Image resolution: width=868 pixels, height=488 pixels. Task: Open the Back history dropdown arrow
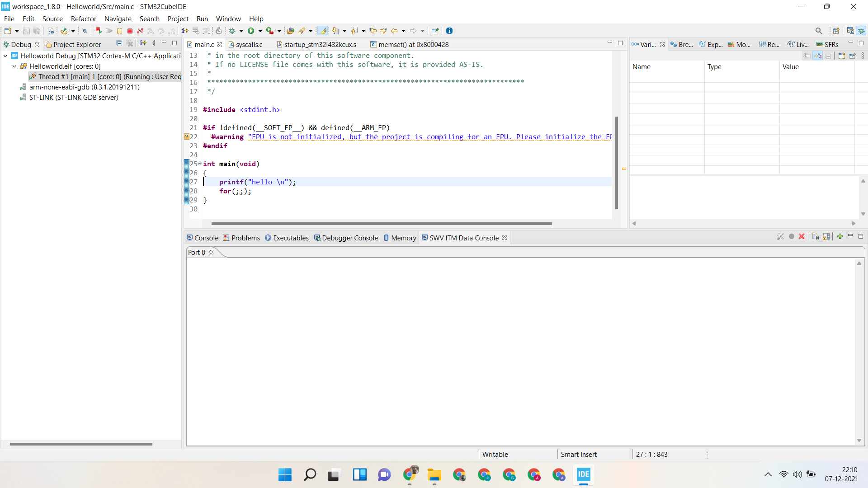coord(403,31)
